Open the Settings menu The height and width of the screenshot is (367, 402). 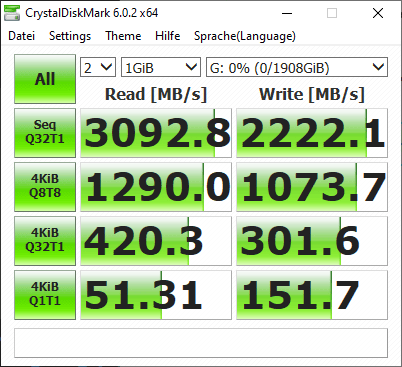point(70,36)
